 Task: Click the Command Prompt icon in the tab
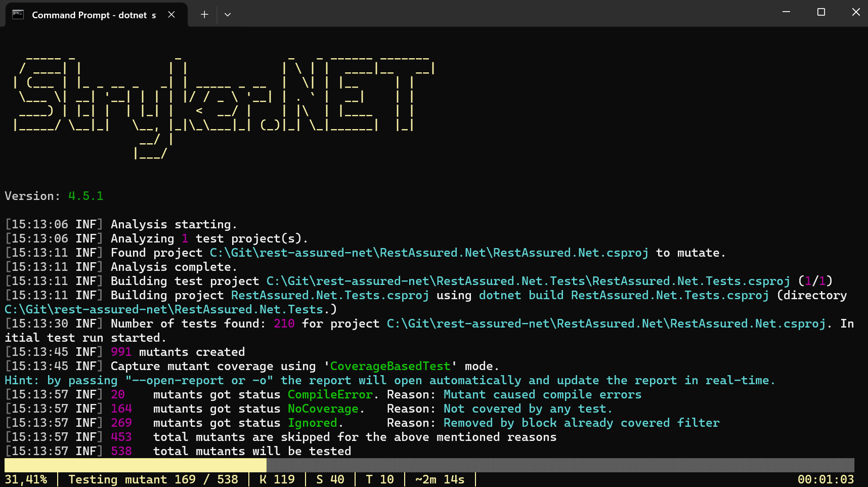coord(18,15)
